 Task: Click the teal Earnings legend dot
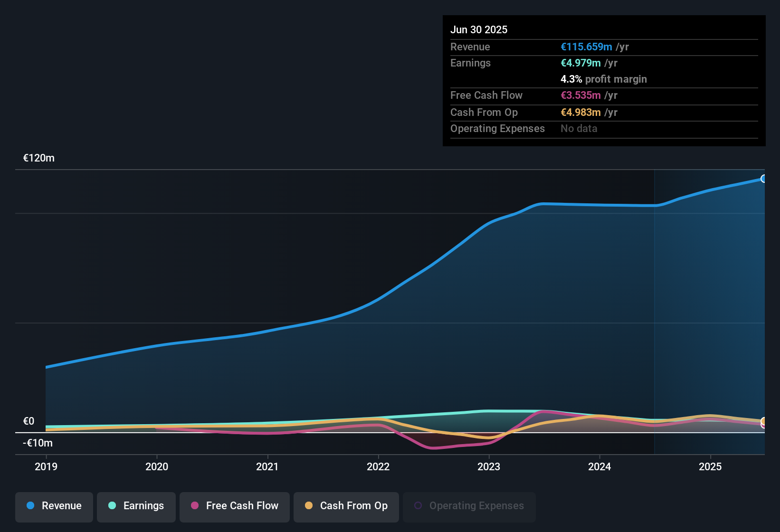112,505
